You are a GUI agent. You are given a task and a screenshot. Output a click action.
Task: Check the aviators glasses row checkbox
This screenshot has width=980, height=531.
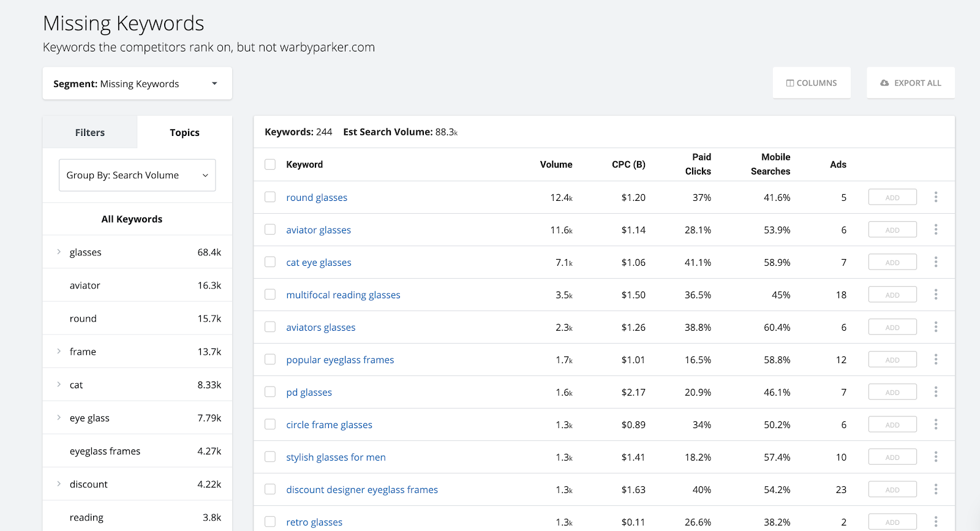270,326
